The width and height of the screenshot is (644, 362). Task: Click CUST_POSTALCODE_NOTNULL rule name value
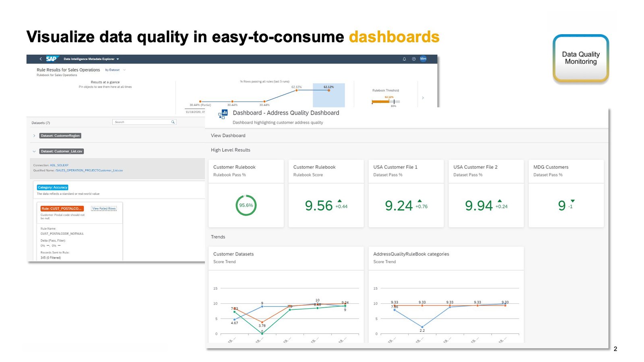point(62,234)
